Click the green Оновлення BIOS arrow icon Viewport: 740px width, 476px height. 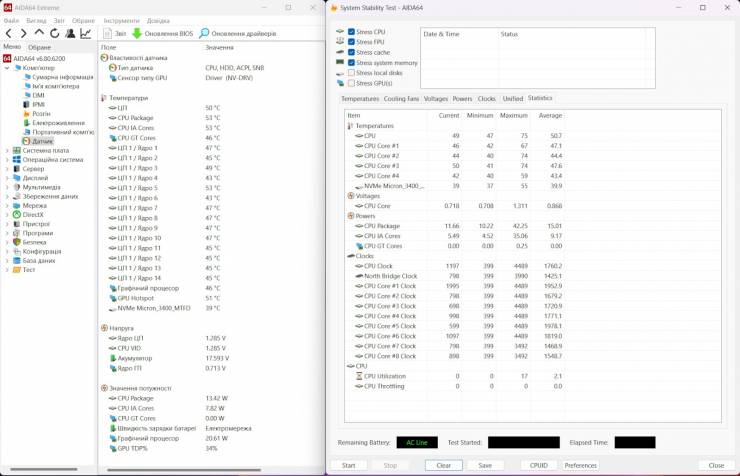(137, 33)
